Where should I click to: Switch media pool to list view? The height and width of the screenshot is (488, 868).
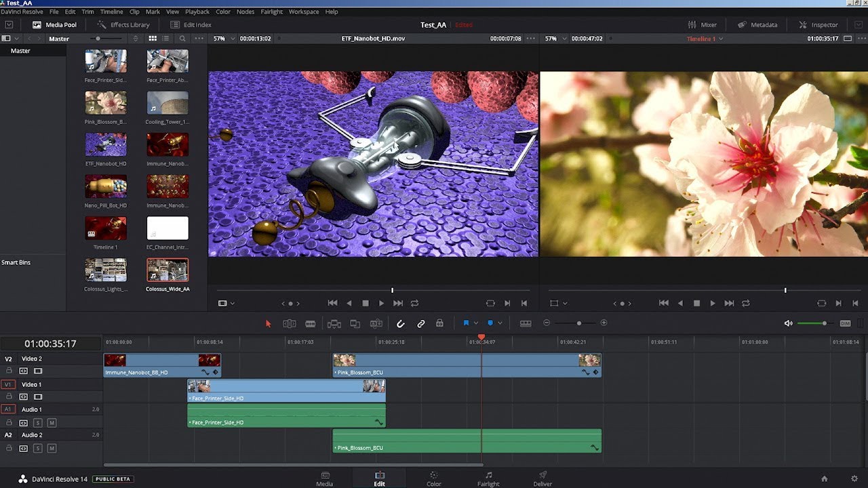[167, 39]
